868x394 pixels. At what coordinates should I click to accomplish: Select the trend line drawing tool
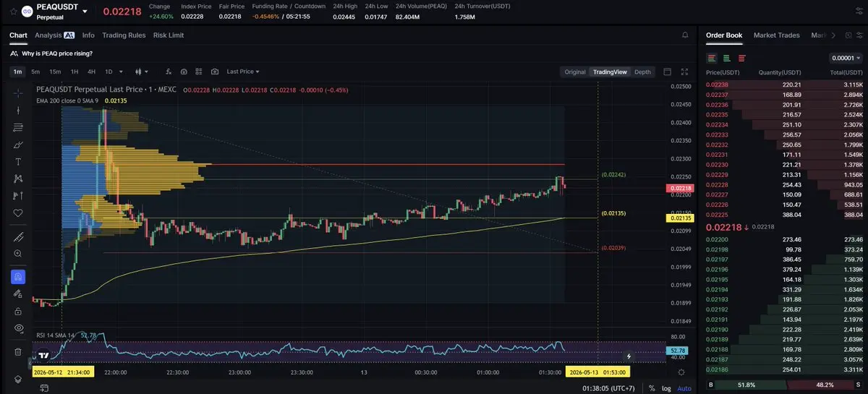point(18,110)
